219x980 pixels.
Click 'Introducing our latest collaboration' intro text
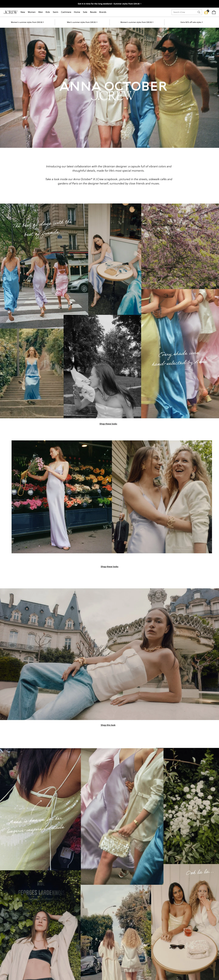[109, 169]
